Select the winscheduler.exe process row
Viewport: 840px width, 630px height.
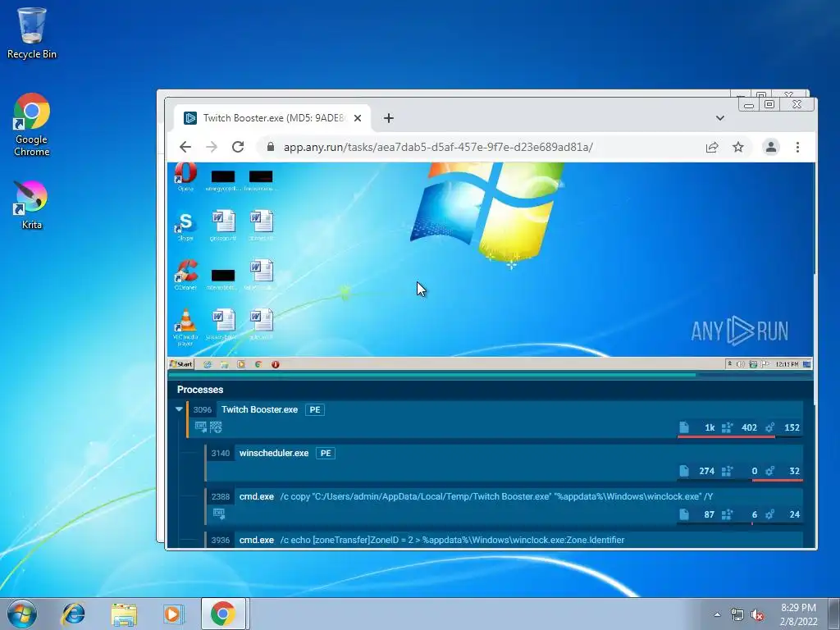point(504,463)
